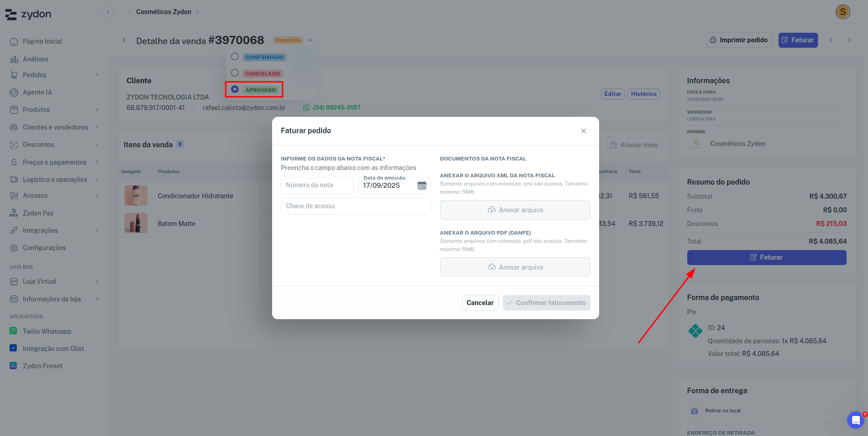Open the user avatar in the header
The height and width of the screenshot is (436, 868).
click(843, 12)
